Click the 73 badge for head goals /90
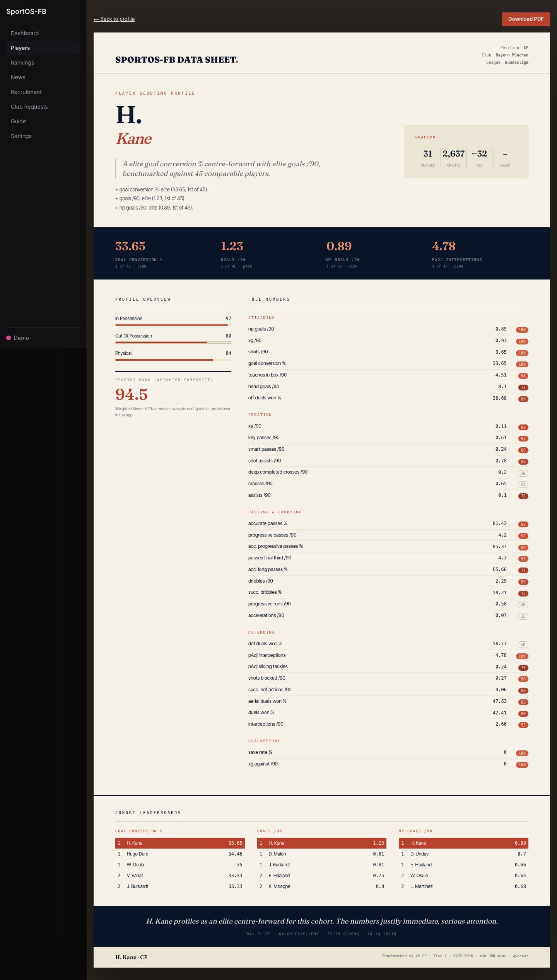Image resolution: width=557 pixels, height=980 pixels. click(523, 387)
